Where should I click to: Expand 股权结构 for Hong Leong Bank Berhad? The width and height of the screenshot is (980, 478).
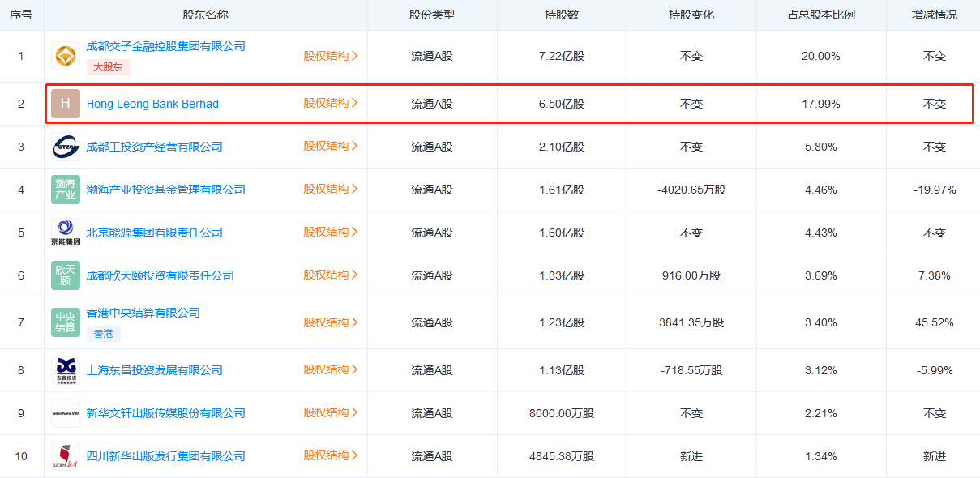tap(331, 103)
